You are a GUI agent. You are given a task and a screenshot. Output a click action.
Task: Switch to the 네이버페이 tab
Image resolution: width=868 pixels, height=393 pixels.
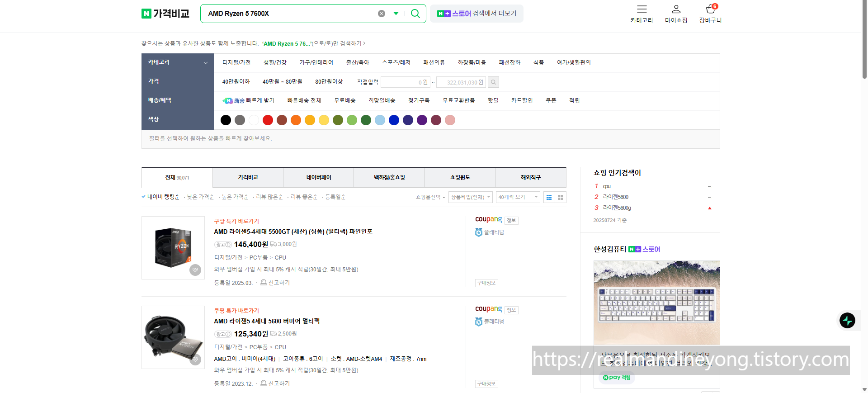[x=319, y=177]
